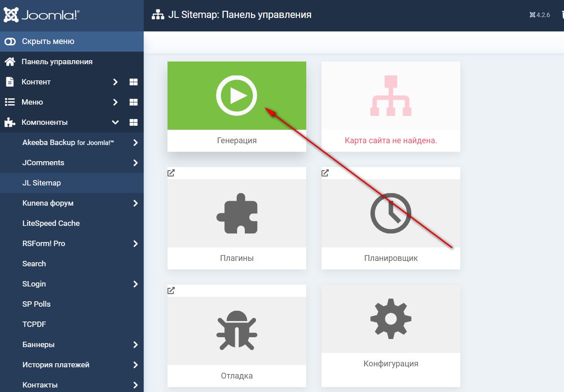Viewport: 564px width, 392px height.
Task: Open the Components dashboard grid icon
Action: tap(133, 123)
